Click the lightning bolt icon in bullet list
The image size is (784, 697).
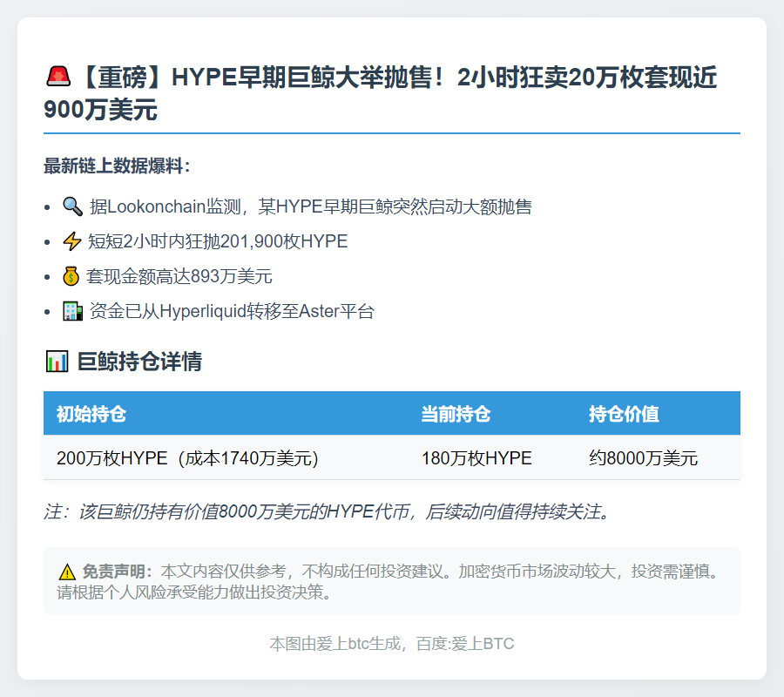coord(73,241)
